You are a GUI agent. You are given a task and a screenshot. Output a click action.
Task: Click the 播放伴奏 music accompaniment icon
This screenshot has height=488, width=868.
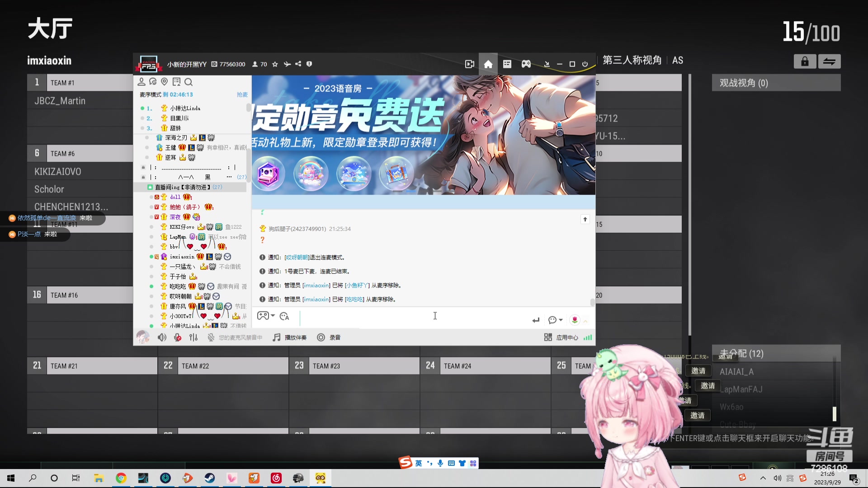pyautogui.click(x=276, y=337)
